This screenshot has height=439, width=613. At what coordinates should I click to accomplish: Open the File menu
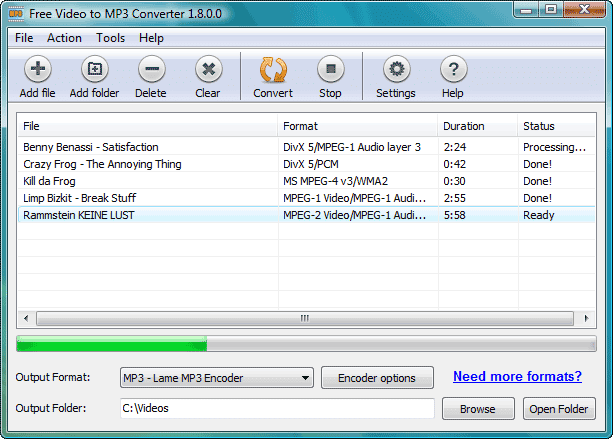(x=24, y=38)
